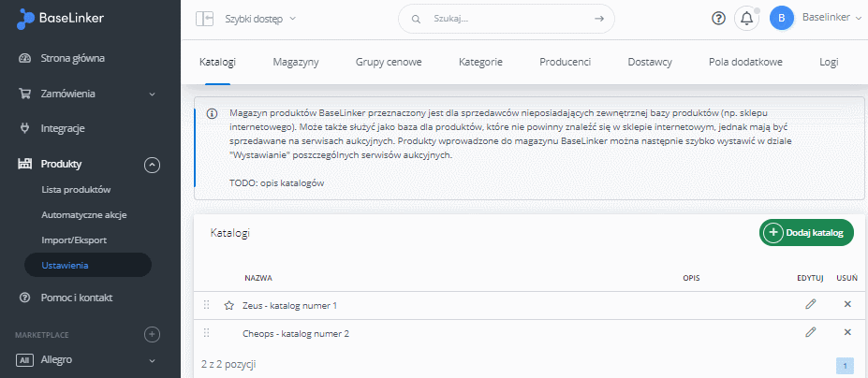This screenshot has height=378, width=868.
Task: Open Lista produktów in sidebar
Action: (77, 190)
